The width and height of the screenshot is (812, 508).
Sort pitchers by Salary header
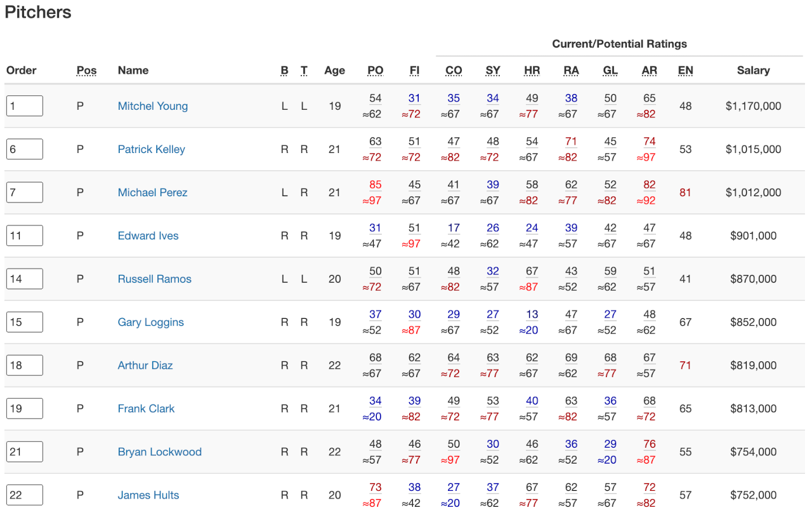[753, 70]
